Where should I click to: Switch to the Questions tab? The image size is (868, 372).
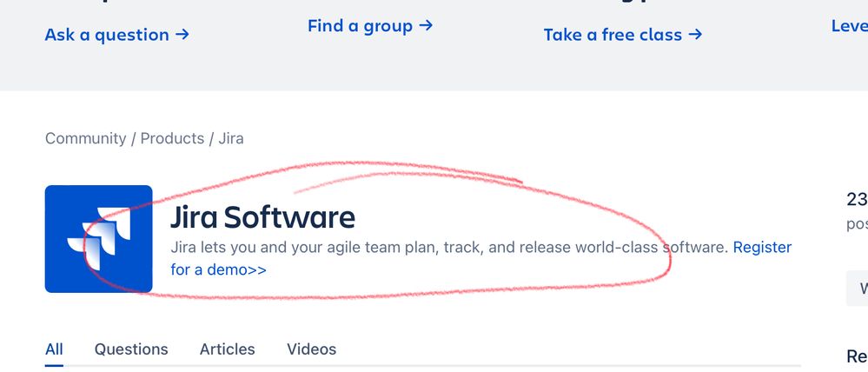point(131,349)
